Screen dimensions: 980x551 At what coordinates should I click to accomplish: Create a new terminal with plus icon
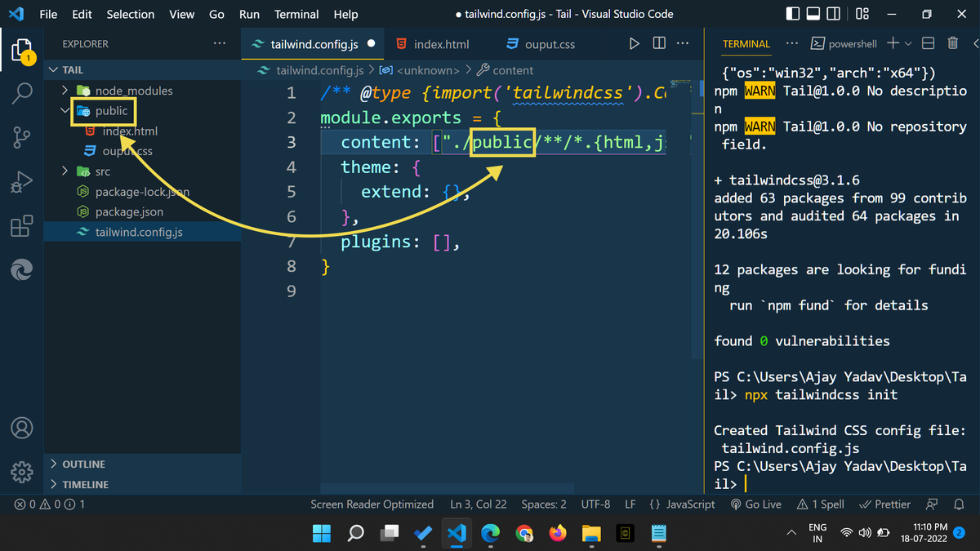(893, 43)
